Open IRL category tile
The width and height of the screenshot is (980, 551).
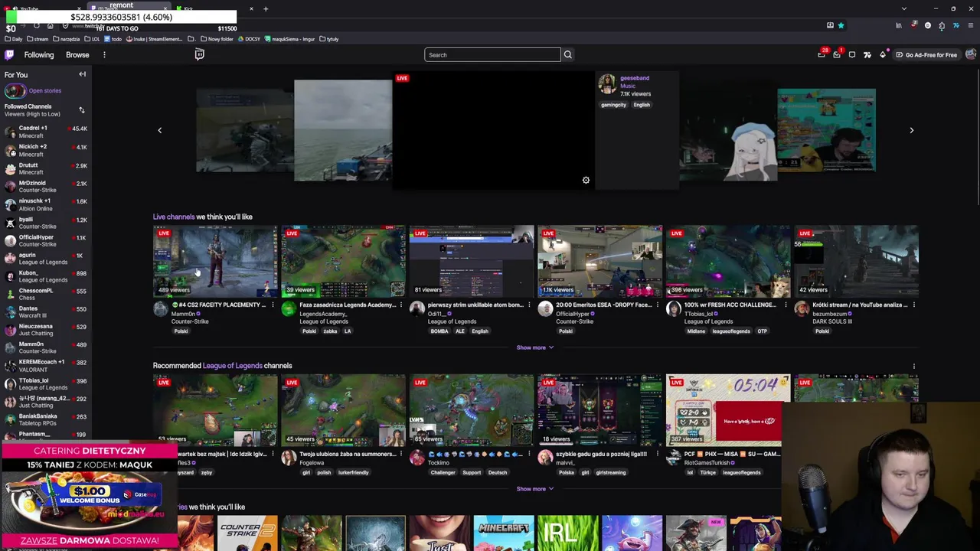coord(567,533)
